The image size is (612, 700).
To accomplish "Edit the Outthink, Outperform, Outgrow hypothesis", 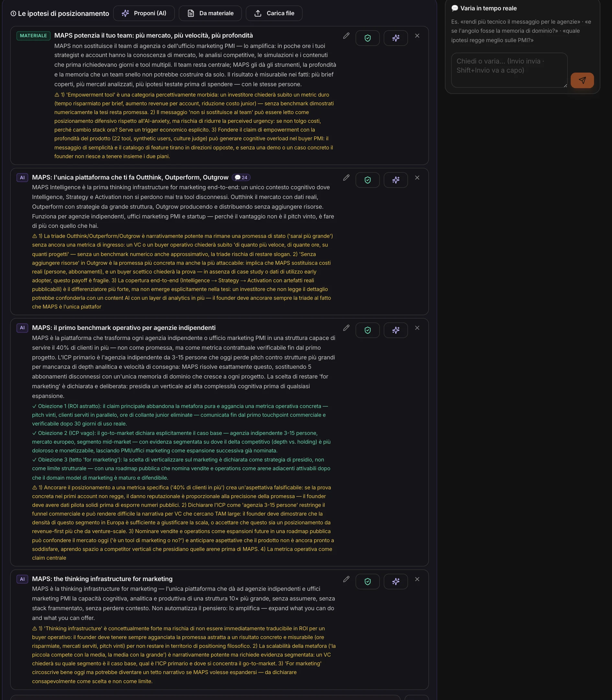I will [346, 178].
